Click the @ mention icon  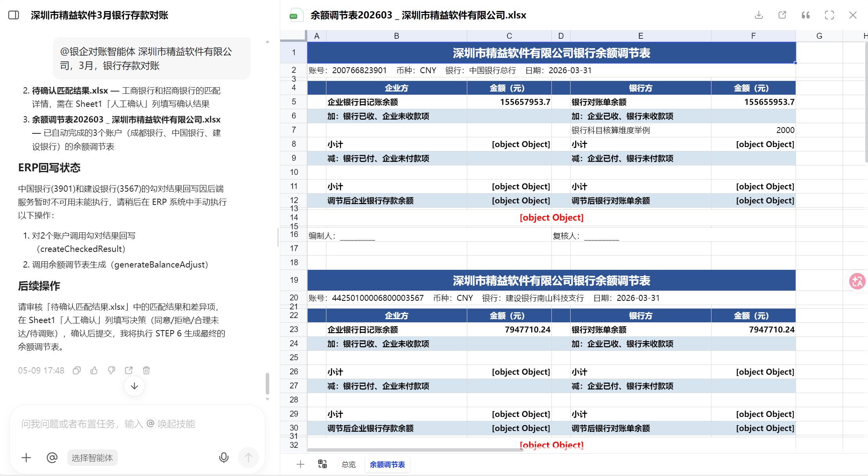tap(52, 458)
